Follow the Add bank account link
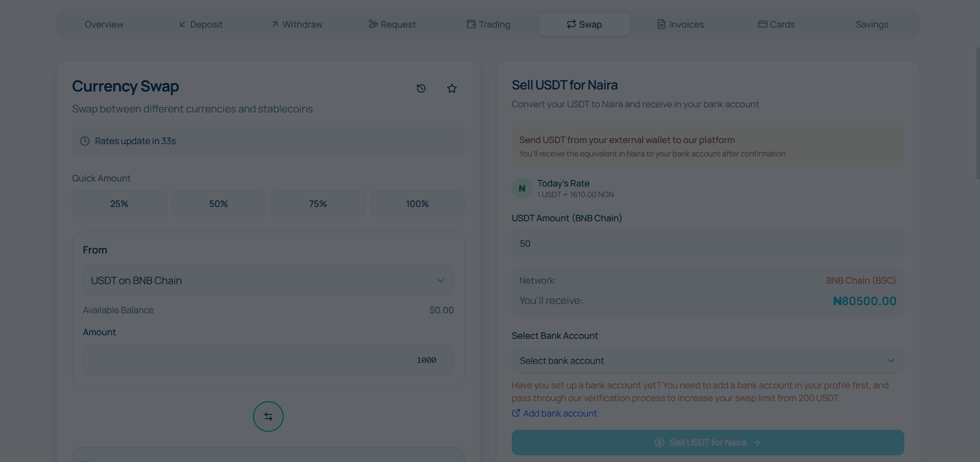 (560, 413)
